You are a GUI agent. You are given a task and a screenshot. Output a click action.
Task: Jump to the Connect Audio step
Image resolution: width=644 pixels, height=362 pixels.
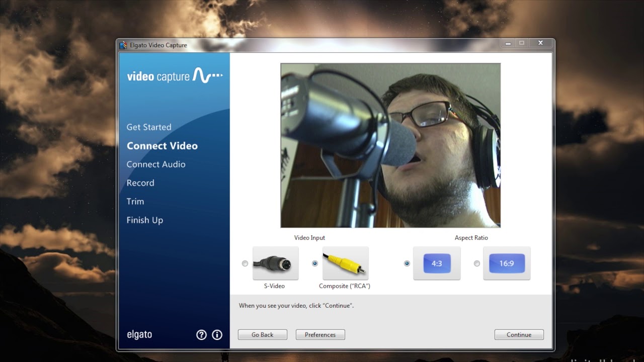pos(156,164)
